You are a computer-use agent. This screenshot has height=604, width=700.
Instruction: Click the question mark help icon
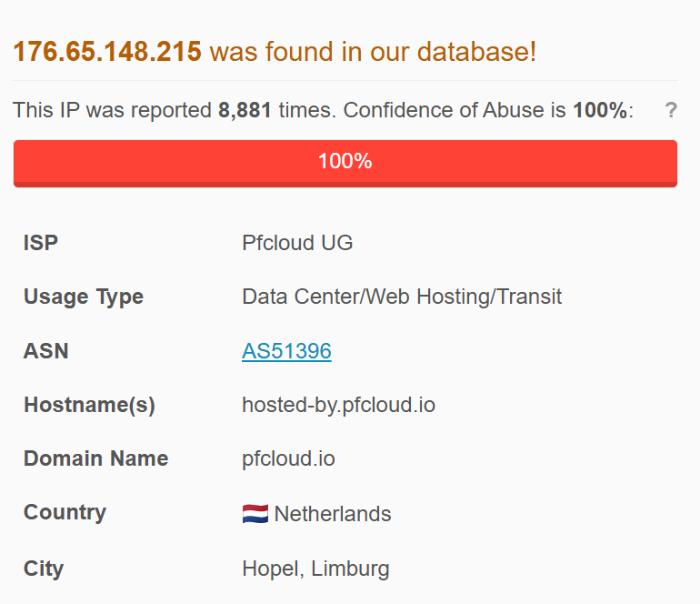click(x=671, y=111)
